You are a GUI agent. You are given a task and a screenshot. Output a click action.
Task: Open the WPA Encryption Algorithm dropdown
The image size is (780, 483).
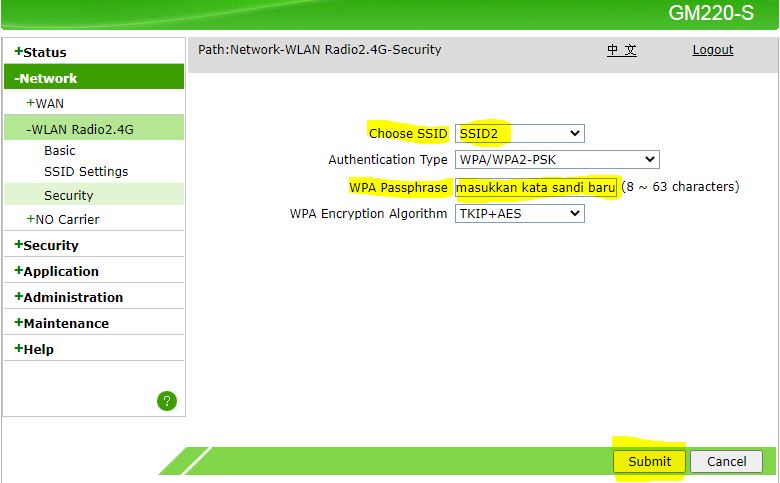point(520,214)
